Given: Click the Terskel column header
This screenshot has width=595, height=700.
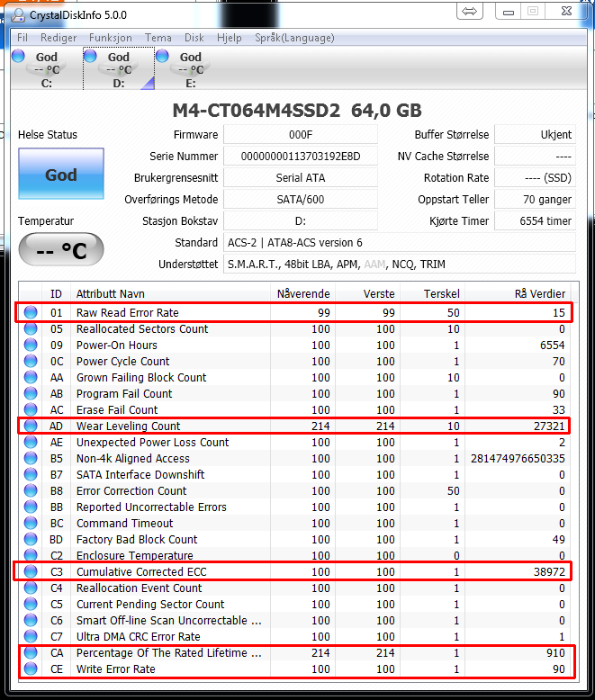Looking at the screenshot, I should coord(432,293).
